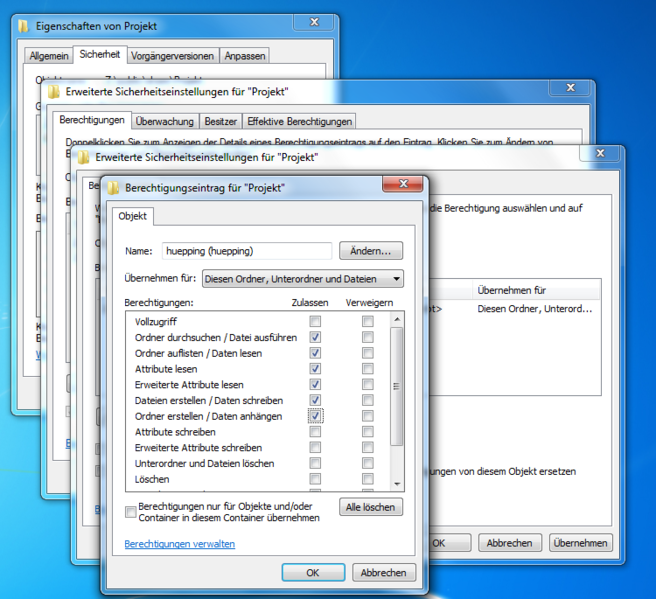The image size is (656, 599).
Task: Close the Eigenschaften von Projekt window
Action: coord(314,22)
